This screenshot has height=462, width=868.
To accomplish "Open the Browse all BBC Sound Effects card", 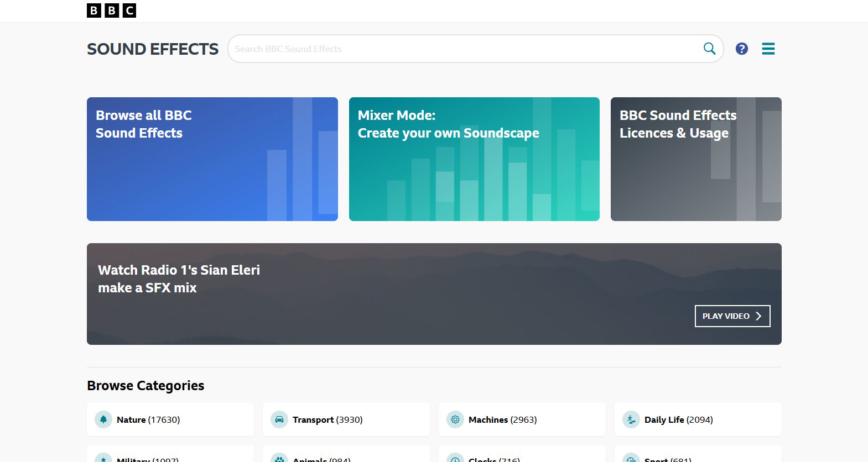I will pos(212,159).
